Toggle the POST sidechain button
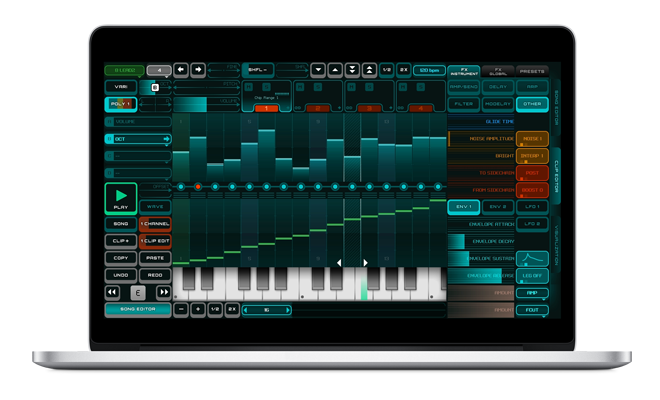 point(532,173)
